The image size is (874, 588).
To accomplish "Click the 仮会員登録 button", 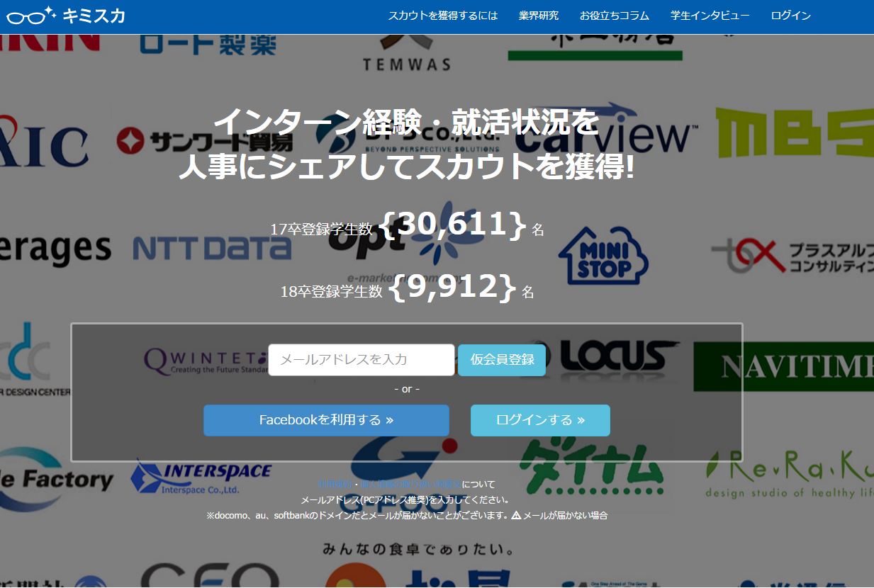I will 502,360.
